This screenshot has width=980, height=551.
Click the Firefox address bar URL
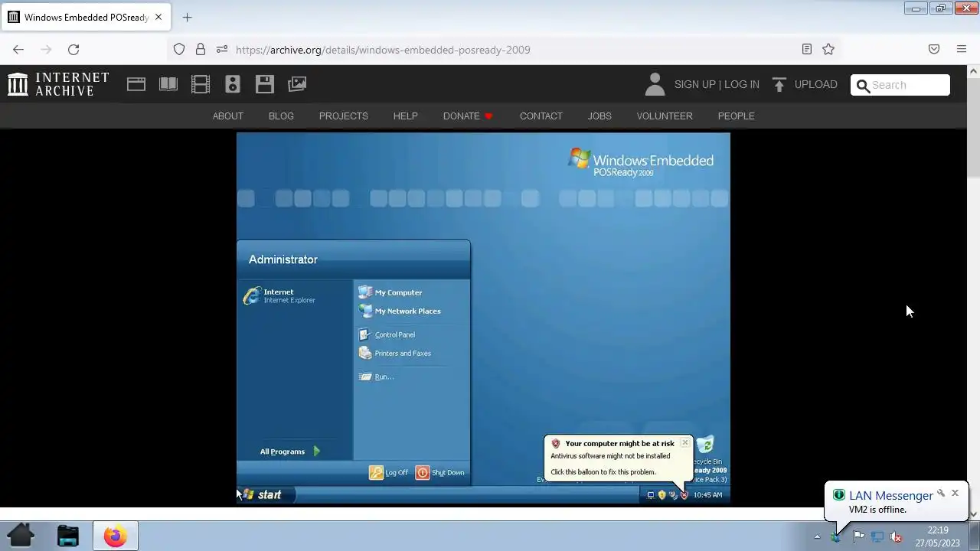coord(383,50)
